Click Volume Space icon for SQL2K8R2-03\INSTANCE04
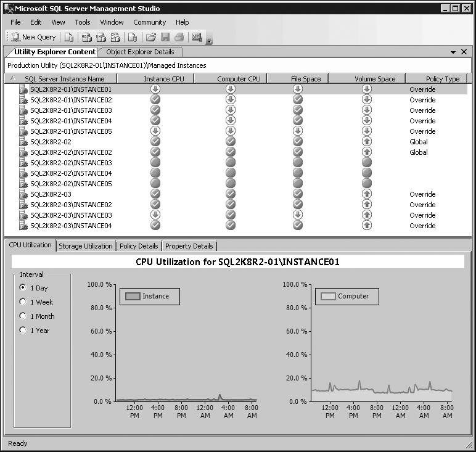 click(367, 225)
